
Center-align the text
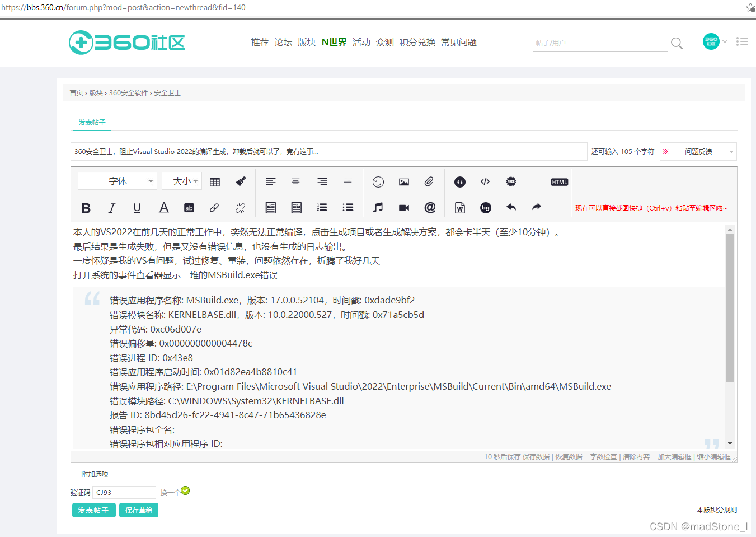click(295, 181)
